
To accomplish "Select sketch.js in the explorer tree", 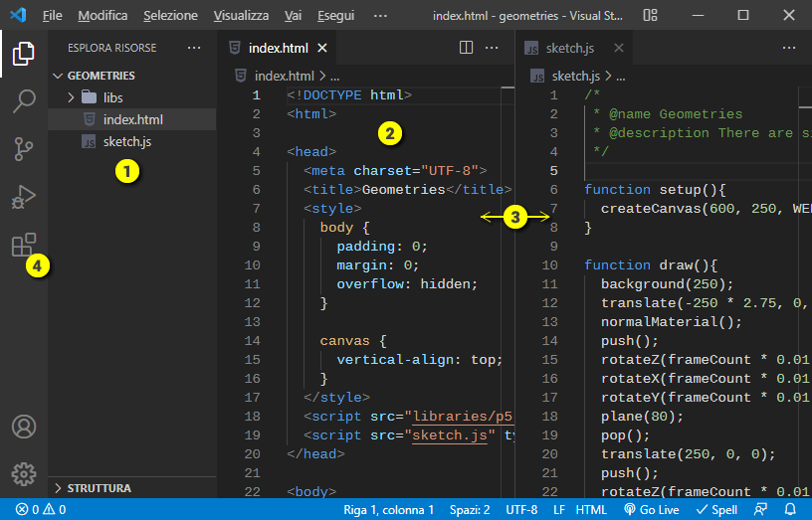I will [132, 141].
